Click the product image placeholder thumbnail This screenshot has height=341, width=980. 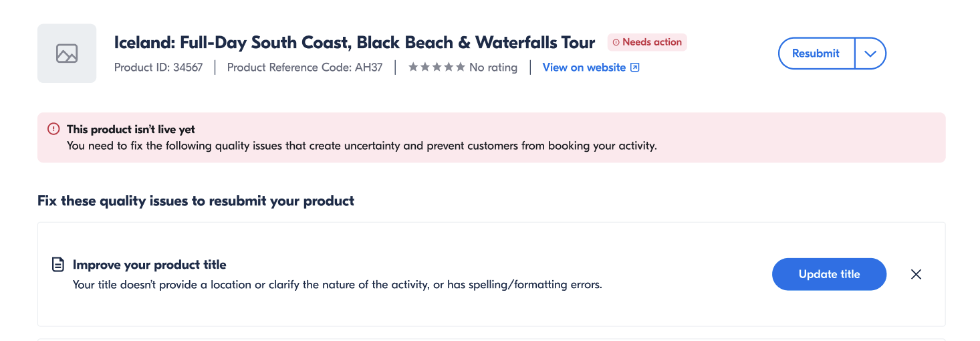coord(67,53)
